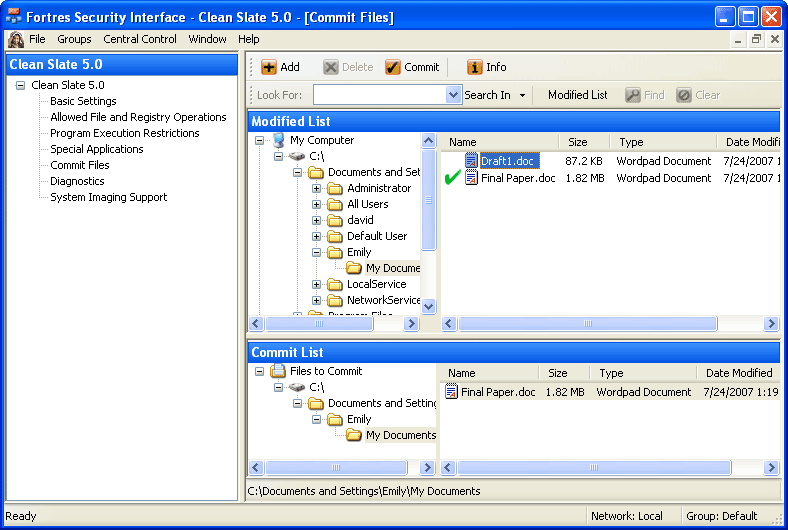Click the LocalService folder icon
788x530 pixels.
pyautogui.click(x=335, y=285)
